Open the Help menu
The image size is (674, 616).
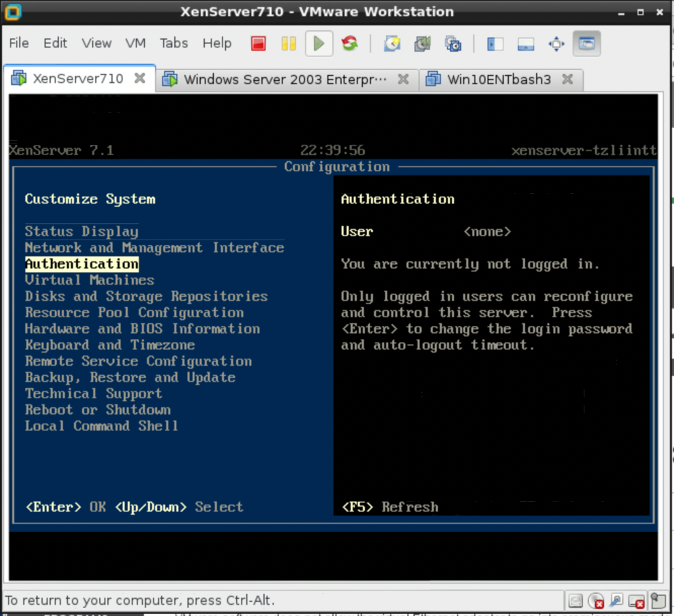[x=217, y=43]
